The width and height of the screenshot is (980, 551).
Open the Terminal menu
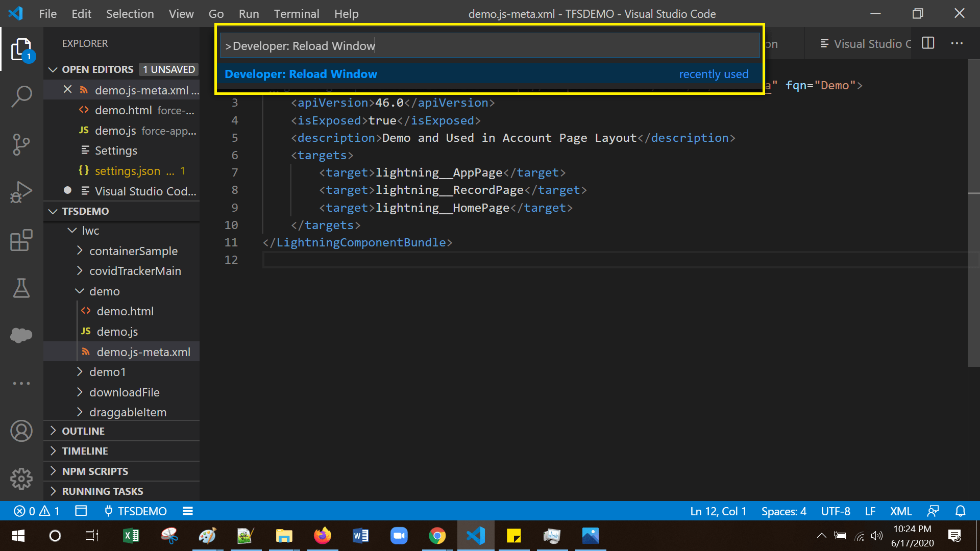[296, 14]
